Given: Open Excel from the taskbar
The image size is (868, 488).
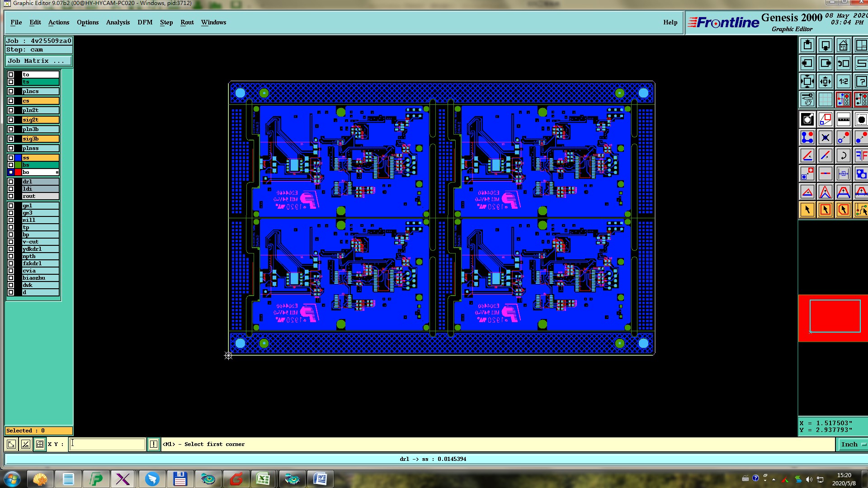Looking at the screenshot, I should click(263, 479).
